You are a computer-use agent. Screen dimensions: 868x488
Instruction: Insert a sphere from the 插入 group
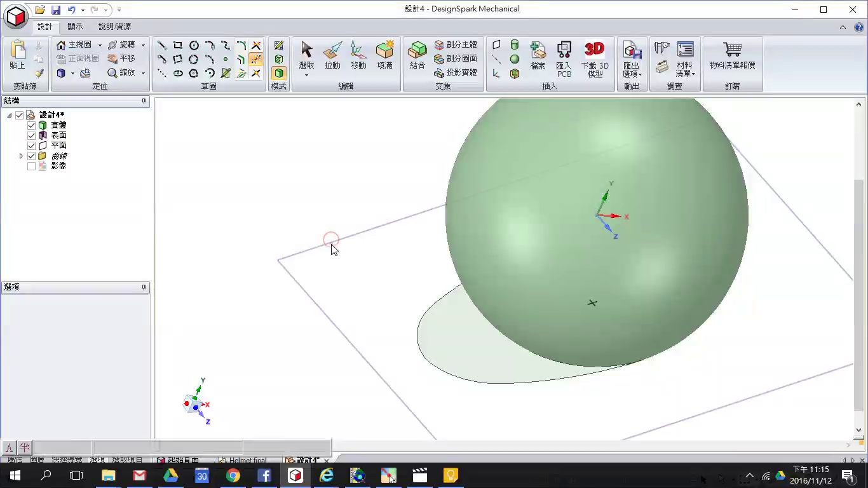pos(515,59)
